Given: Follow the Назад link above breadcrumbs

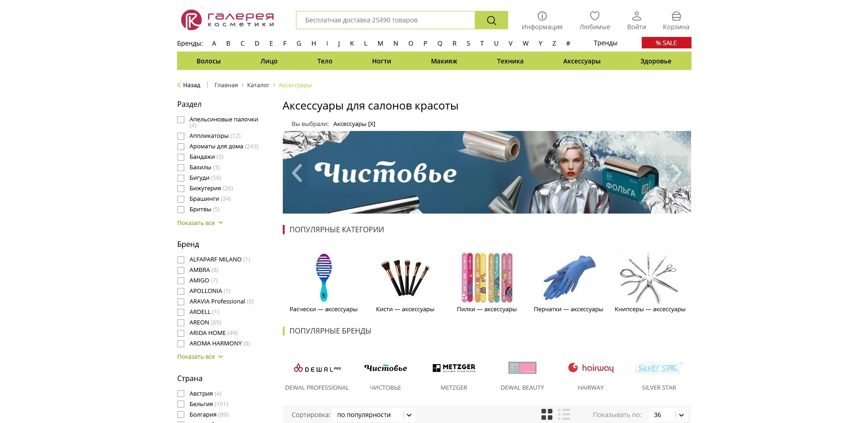Looking at the screenshot, I should click(191, 85).
